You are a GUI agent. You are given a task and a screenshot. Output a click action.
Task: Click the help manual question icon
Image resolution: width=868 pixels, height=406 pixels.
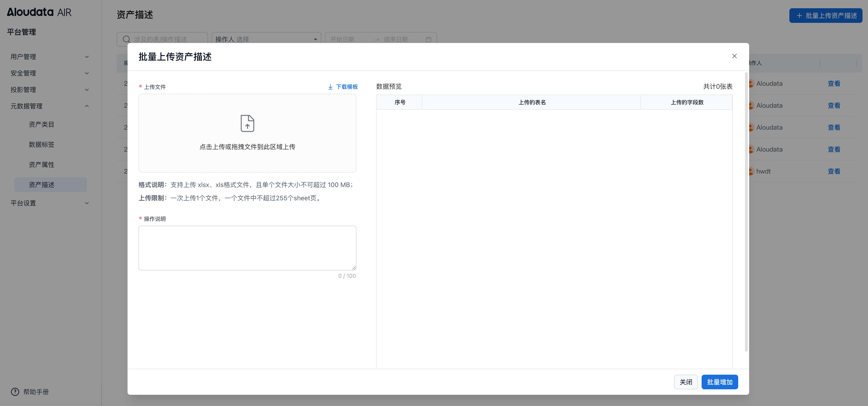click(x=15, y=392)
